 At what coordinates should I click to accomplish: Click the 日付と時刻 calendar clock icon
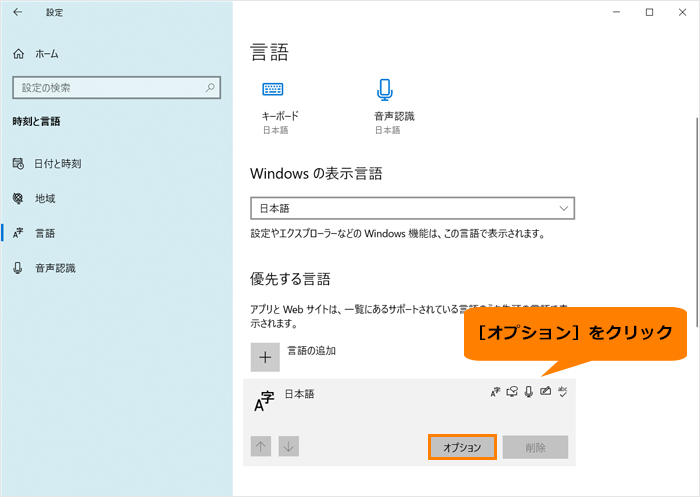point(18,163)
